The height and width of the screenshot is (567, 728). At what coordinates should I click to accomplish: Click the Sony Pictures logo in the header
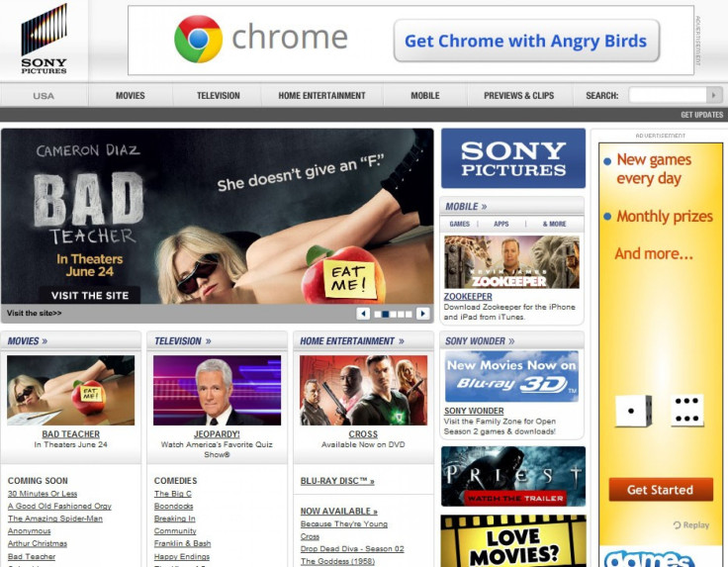(x=45, y=39)
